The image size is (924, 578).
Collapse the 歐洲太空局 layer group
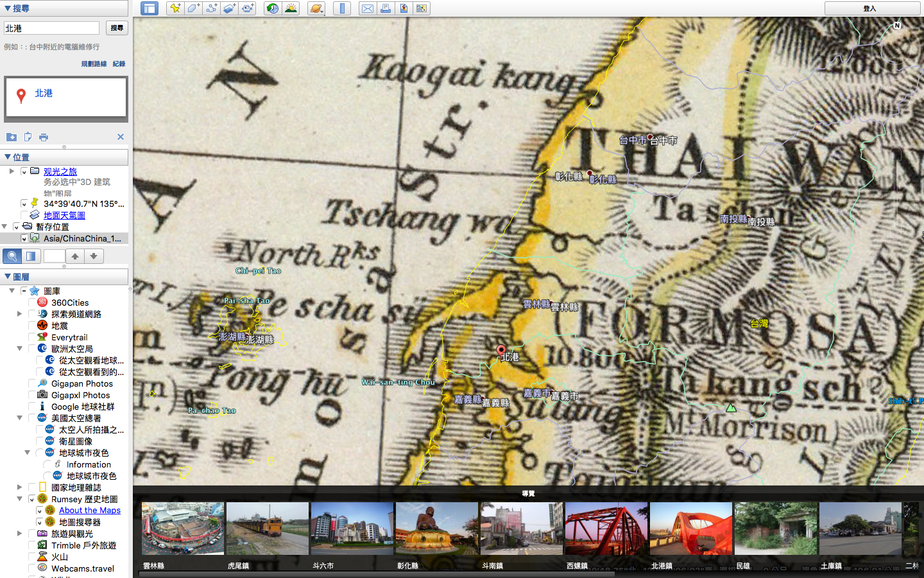click(x=19, y=349)
